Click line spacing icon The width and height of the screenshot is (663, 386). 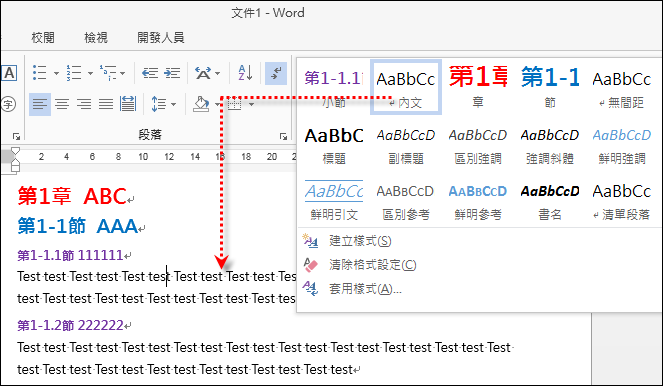coord(159,104)
